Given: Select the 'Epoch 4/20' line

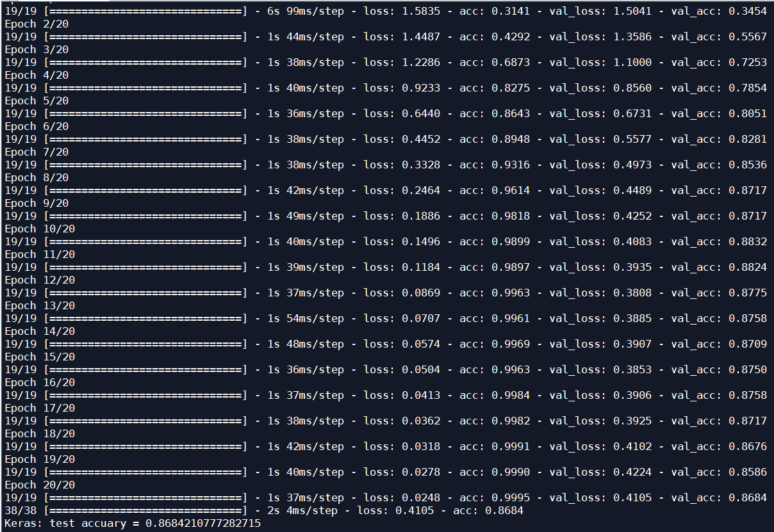Looking at the screenshot, I should [37, 75].
